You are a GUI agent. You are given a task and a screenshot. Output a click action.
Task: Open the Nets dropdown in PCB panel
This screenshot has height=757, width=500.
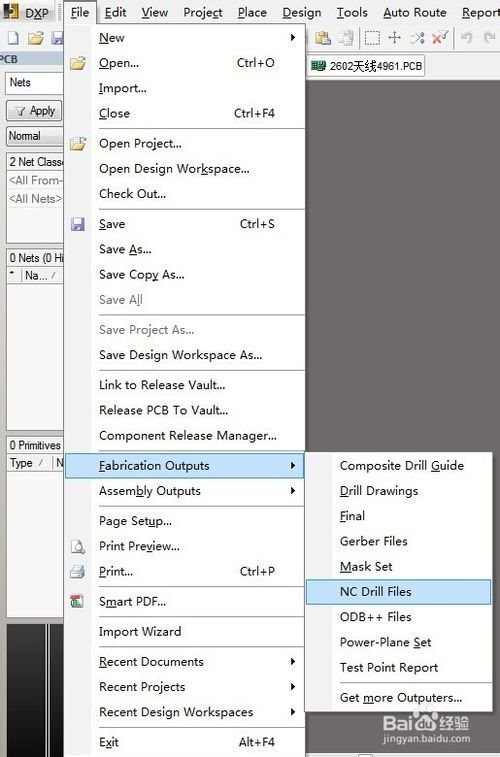tap(34, 83)
